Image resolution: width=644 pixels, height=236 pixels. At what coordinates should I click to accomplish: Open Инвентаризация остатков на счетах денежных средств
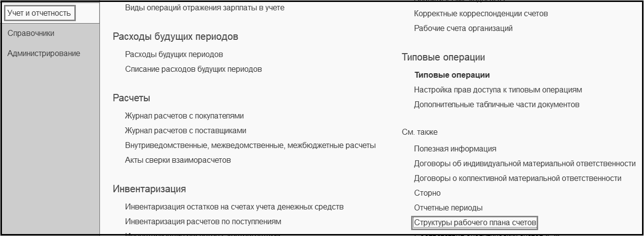coord(234,207)
